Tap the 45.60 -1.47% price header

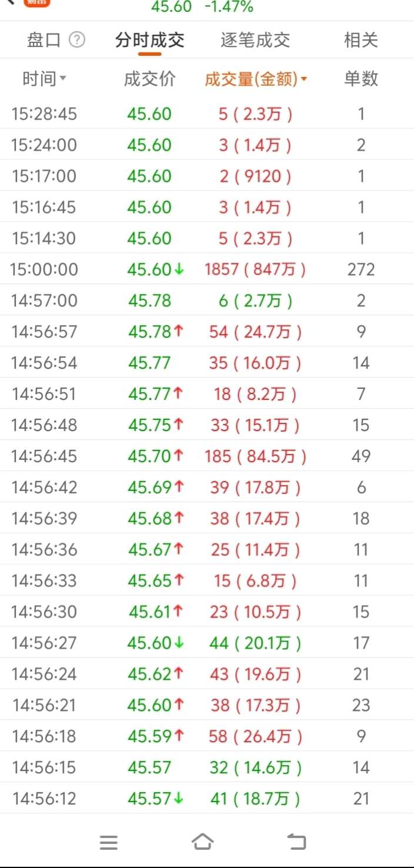[x=202, y=7]
